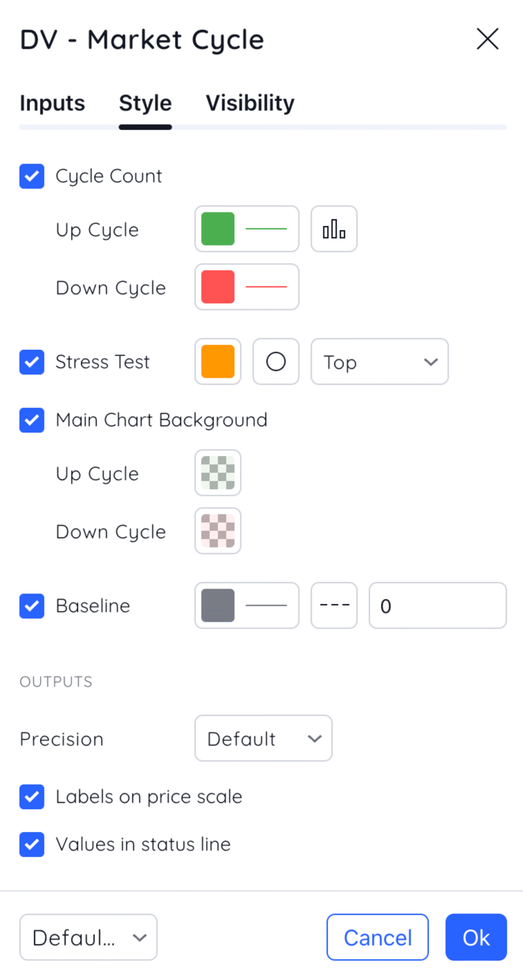Confirm settings with the Ok button
This screenshot has width=523, height=980.
[x=476, y=937]
